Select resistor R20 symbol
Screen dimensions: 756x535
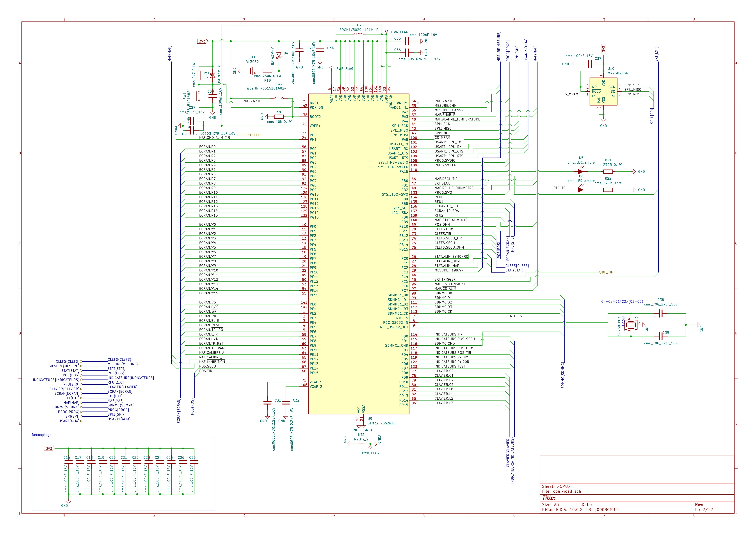coord(279,117)
